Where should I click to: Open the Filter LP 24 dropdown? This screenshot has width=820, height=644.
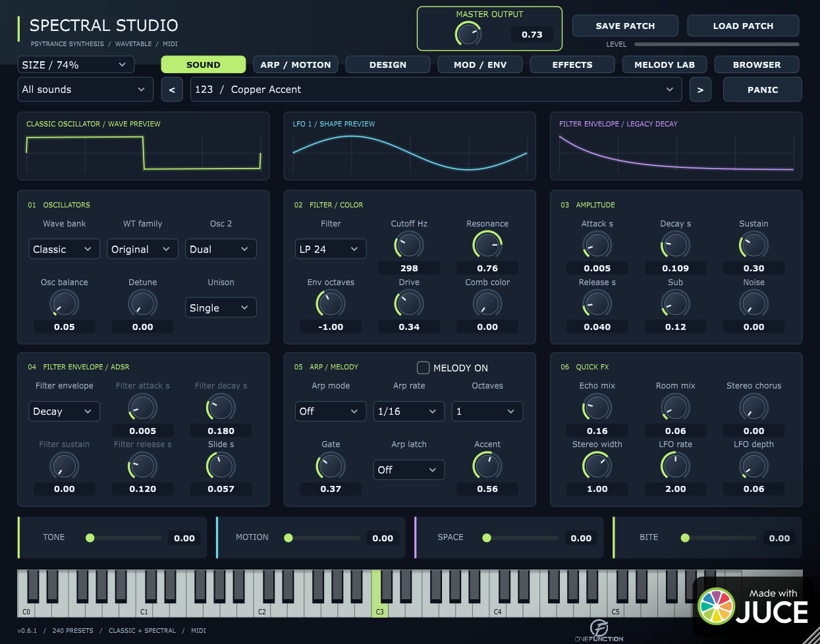point(331,249)
